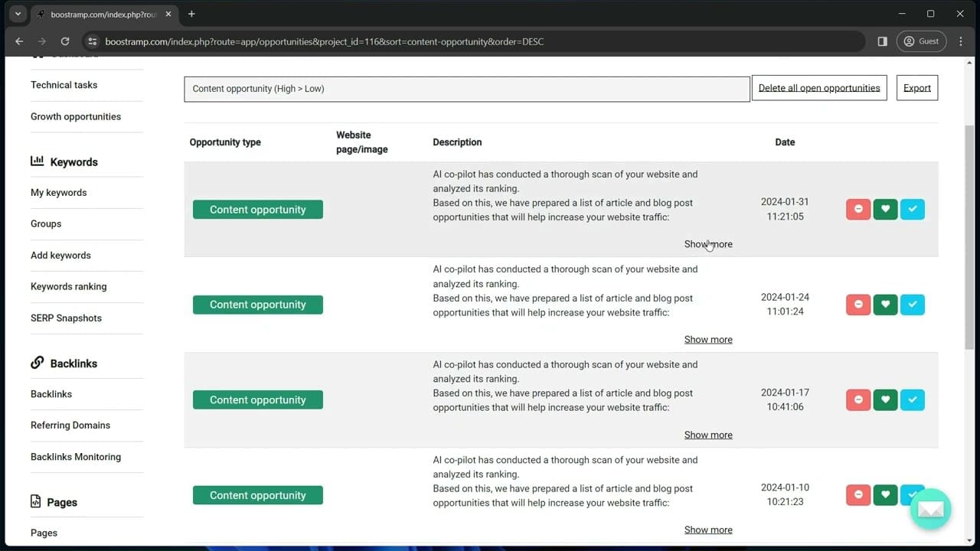This screenshot has width=980, height=551.
Task: Open Keywords ranking in the sidebar
Action: coord(69,286)
